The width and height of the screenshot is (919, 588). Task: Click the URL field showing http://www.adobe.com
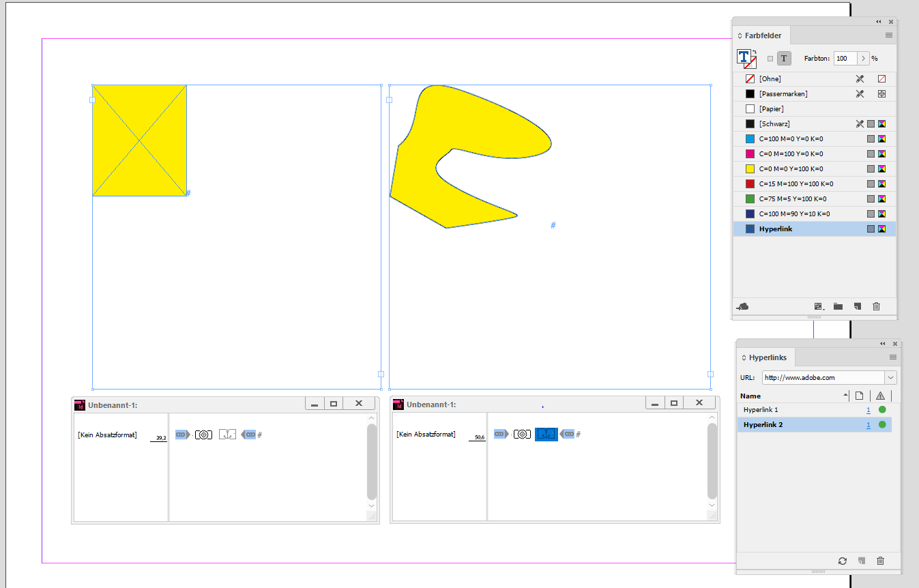(823, 377)
